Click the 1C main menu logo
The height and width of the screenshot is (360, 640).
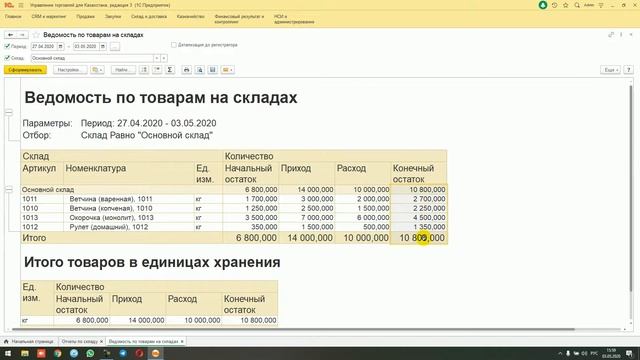pyautogui.click(x=9, y=5)
